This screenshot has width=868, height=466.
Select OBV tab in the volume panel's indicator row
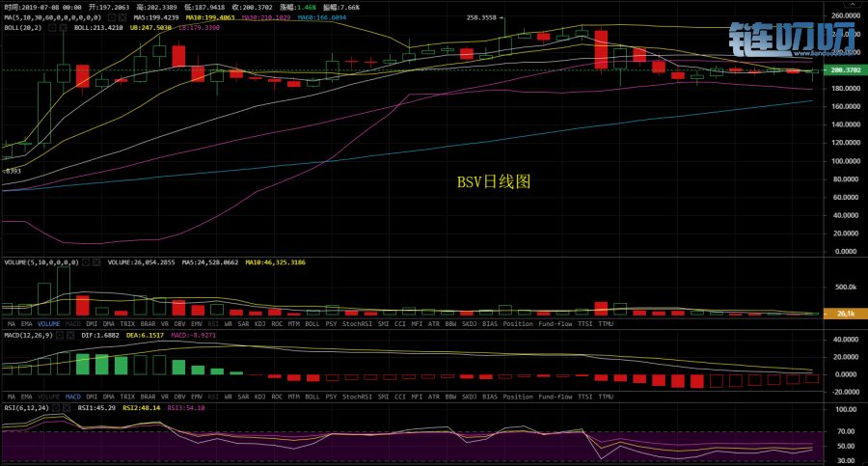(180, 324)
